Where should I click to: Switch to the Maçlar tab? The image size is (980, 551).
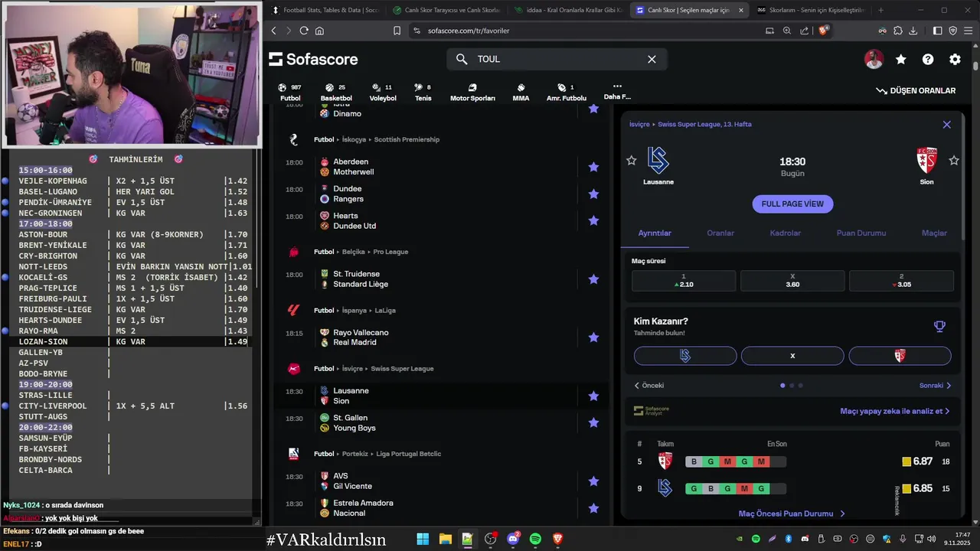[934, 233]
